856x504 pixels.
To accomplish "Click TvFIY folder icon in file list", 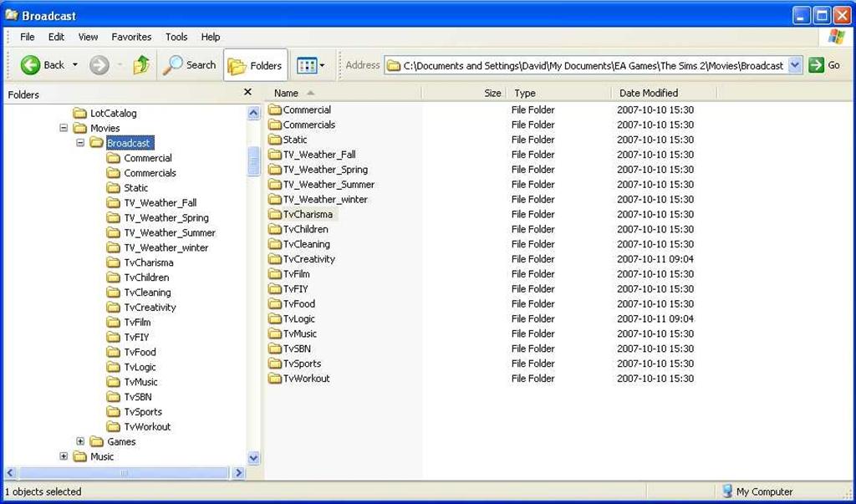I will click(274, 289).
